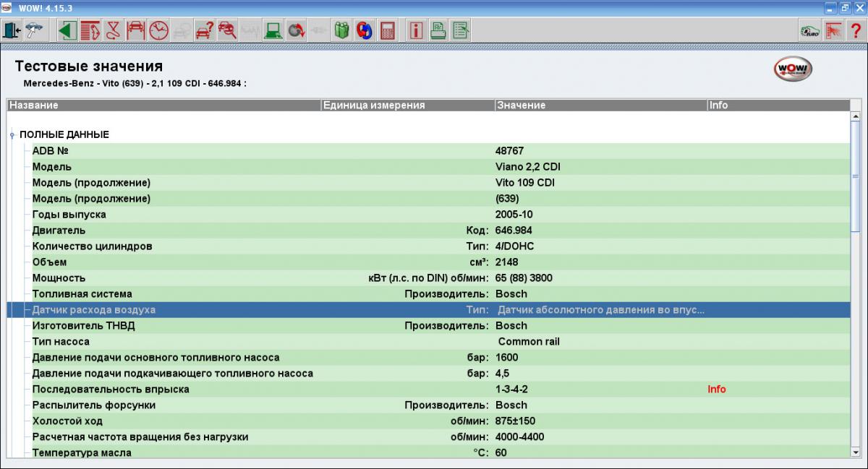
Task: Open the green laptop diagnostics icon
Action: [273, 30]
